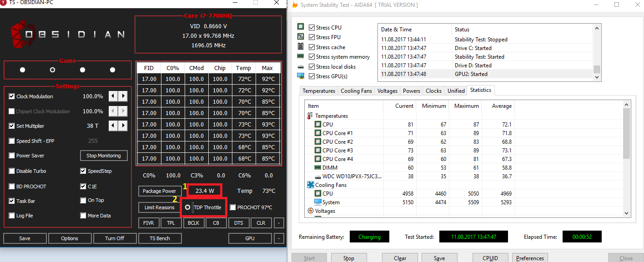Click the Stress system memory module icon
The height and width of the screenshot is (262, 644).
301,56
